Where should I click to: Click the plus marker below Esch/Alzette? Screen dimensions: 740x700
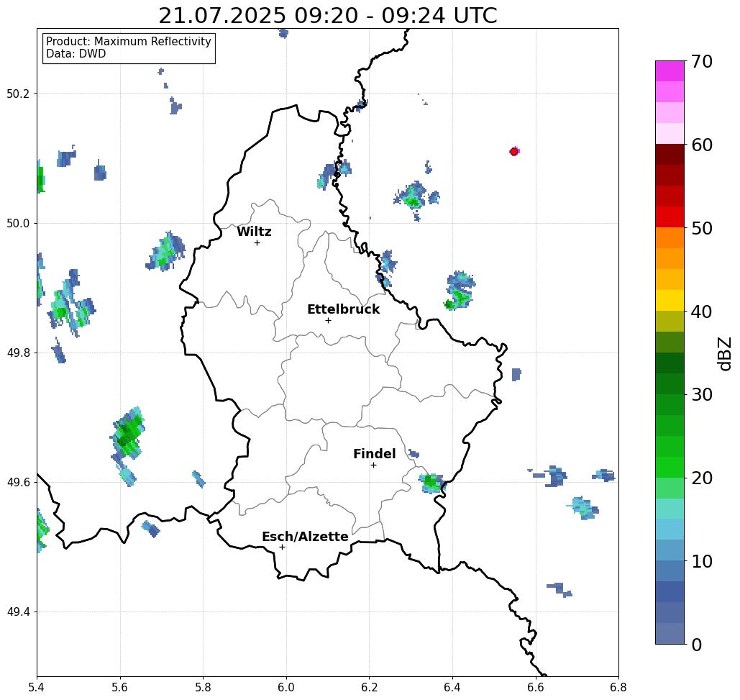tap(282, 547)
